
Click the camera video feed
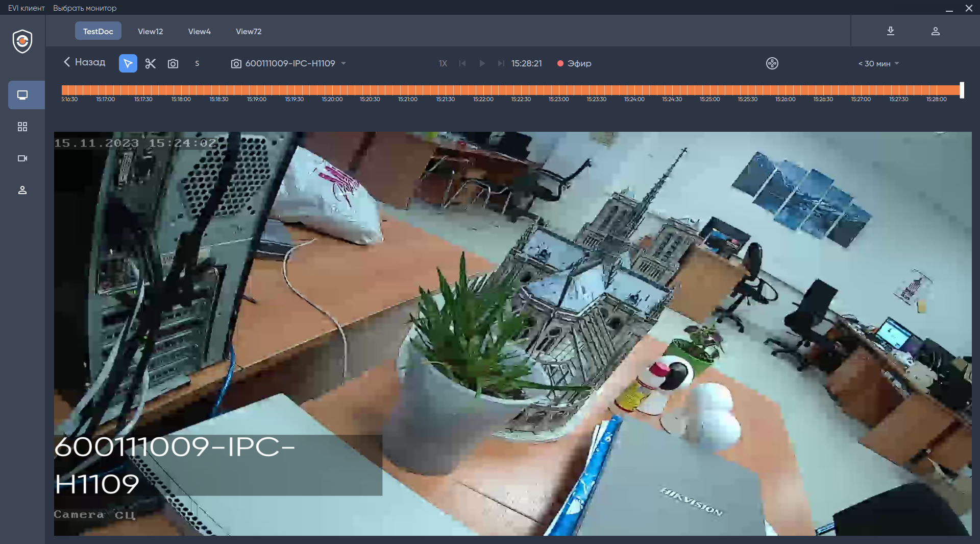(512, 334)
